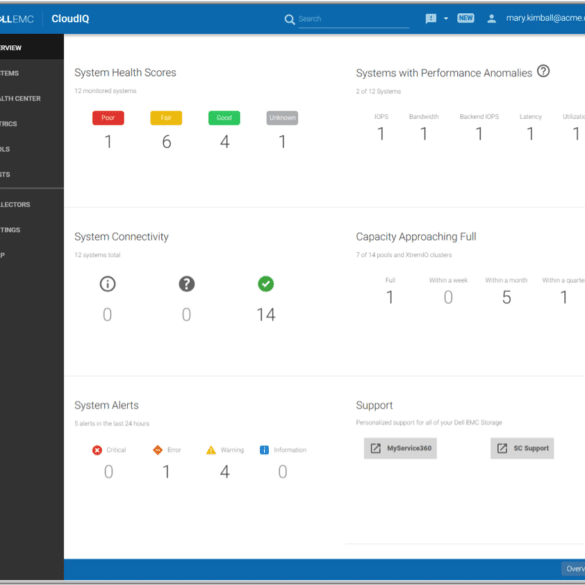Click the Capacity Approaching Full heading

point(416,237)
